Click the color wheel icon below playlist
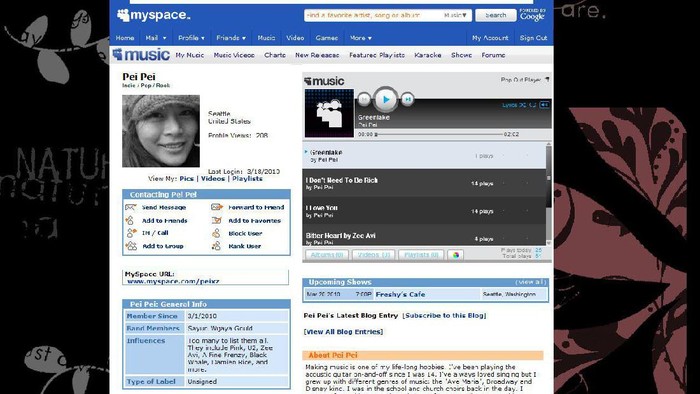Screen dimensions: 700x394 (455, 255)
